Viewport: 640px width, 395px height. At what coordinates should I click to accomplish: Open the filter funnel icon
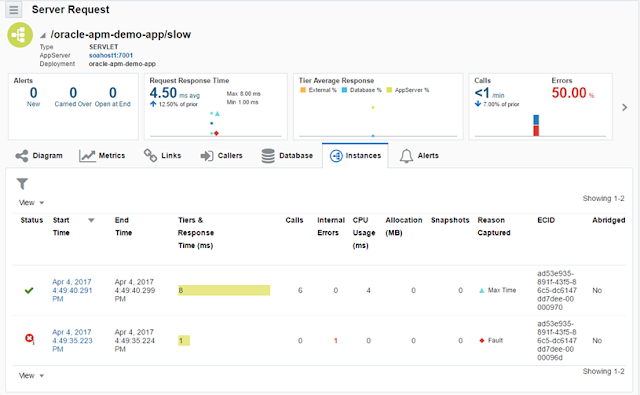pyautogui.click(x=22, y=184)
